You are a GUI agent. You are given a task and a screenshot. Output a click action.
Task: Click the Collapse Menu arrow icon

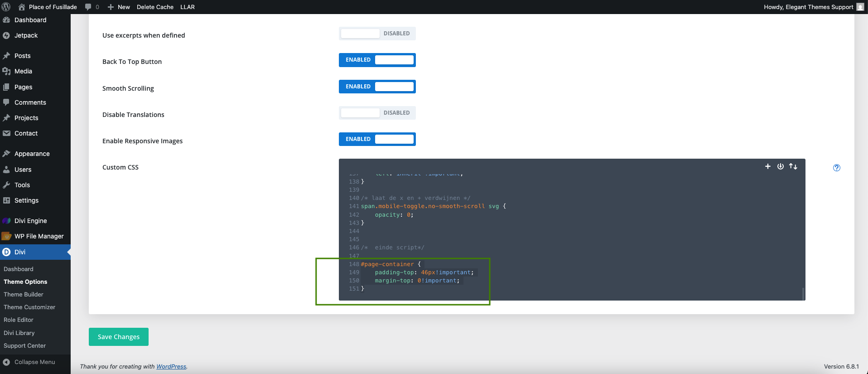pyautogui.click(x=6, y=362)
